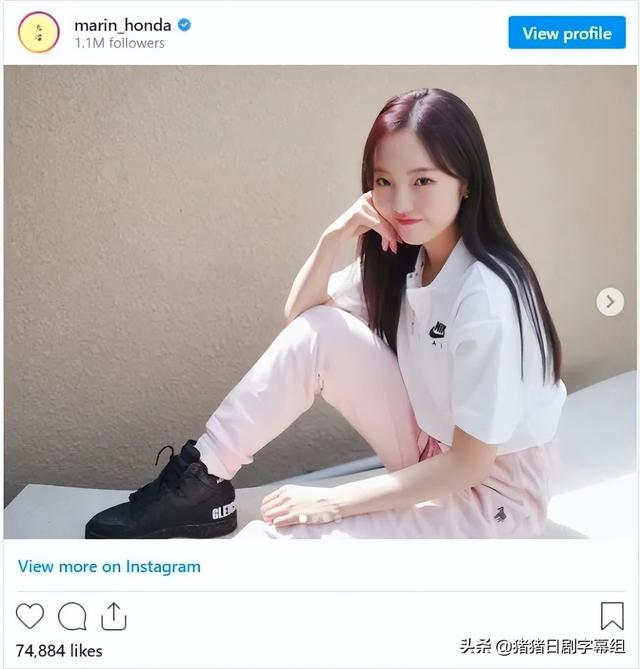This screenshot has width=640, height=669.
Task: Click the small horse emblem on pink pants
Action: click(500, 514)
